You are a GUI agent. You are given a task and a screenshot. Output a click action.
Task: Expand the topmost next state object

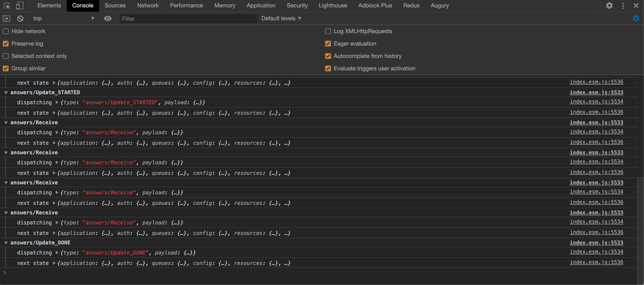54,83
